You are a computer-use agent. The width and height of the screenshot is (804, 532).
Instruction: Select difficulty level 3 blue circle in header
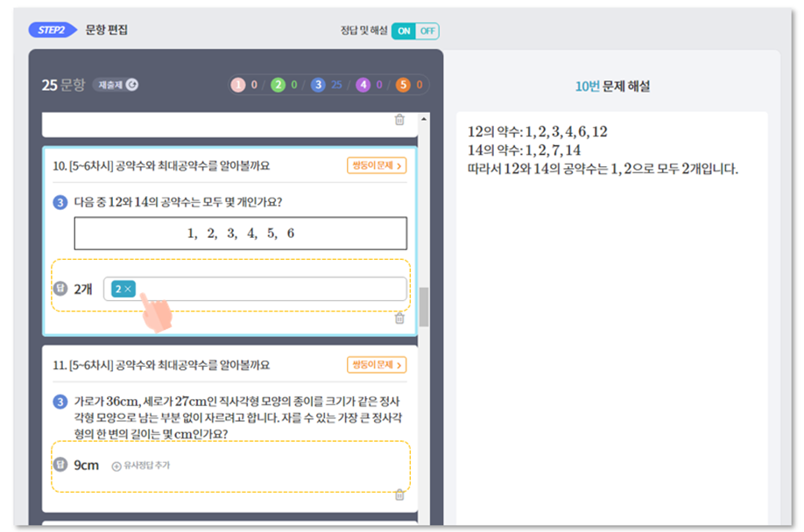click(318, 85)
